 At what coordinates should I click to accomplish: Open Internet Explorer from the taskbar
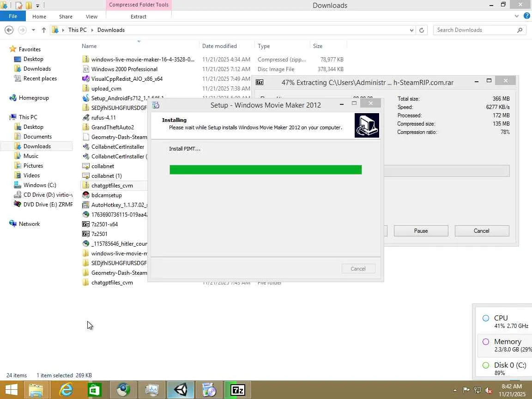66,390
